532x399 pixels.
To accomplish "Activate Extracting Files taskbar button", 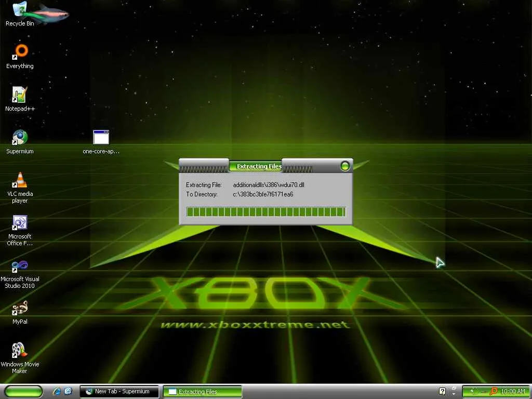I will (203, 392).
